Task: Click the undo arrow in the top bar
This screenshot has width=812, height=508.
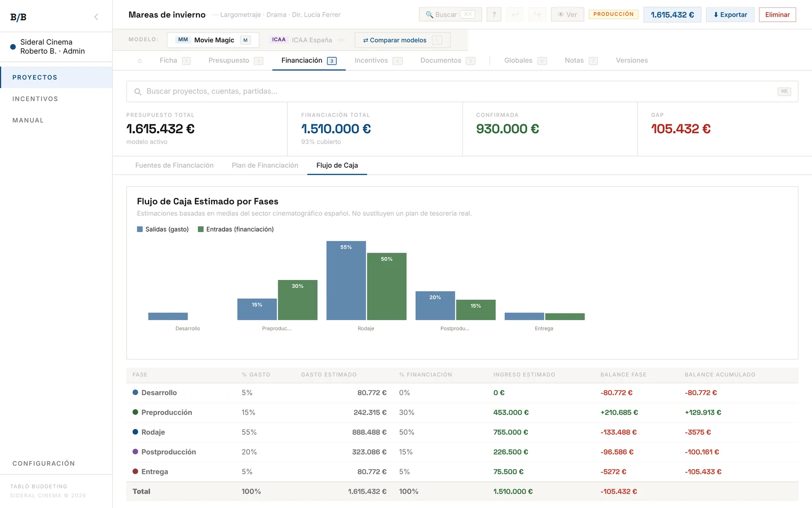Action: [515, 14]
